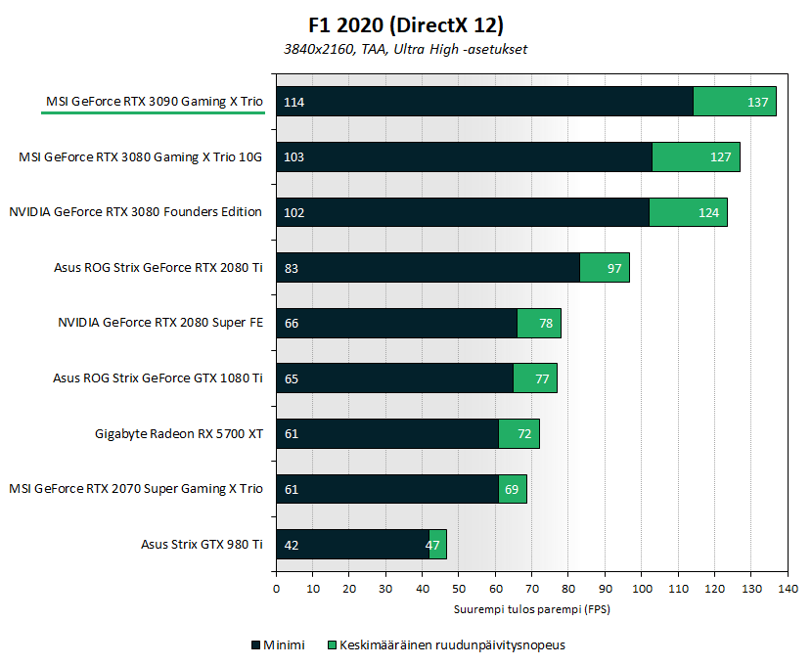
Task: Click the green Keskimääräinen ruudunpäivitysnopeus legend swatch
Action: 332,645
